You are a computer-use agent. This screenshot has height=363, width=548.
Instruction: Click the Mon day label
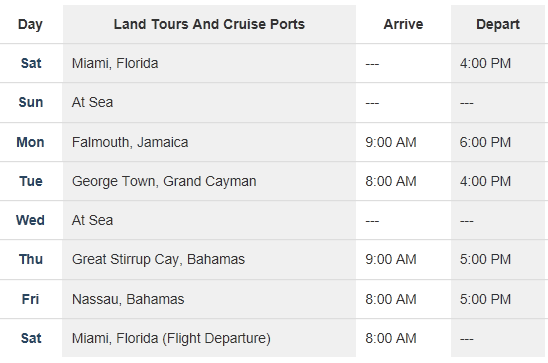click(30, 142)
